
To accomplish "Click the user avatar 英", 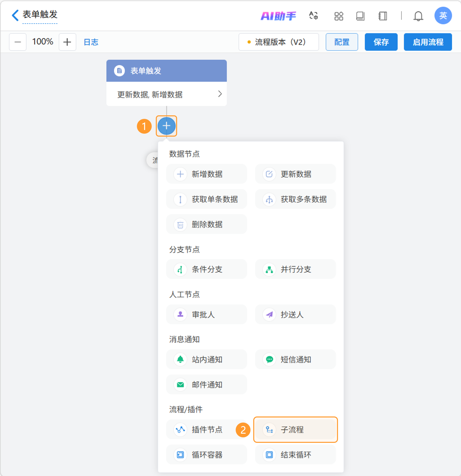I will click(x=443, y=16).
